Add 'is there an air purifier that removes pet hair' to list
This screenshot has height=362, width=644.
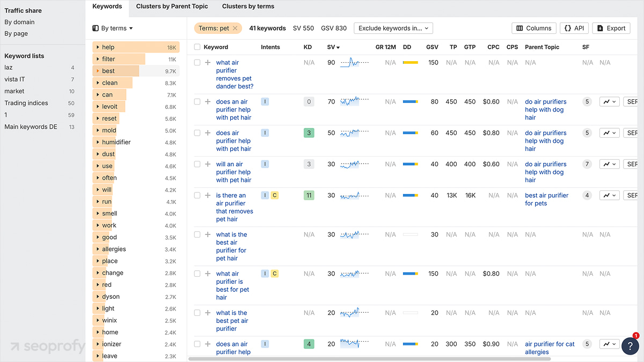tap(208, 195)
